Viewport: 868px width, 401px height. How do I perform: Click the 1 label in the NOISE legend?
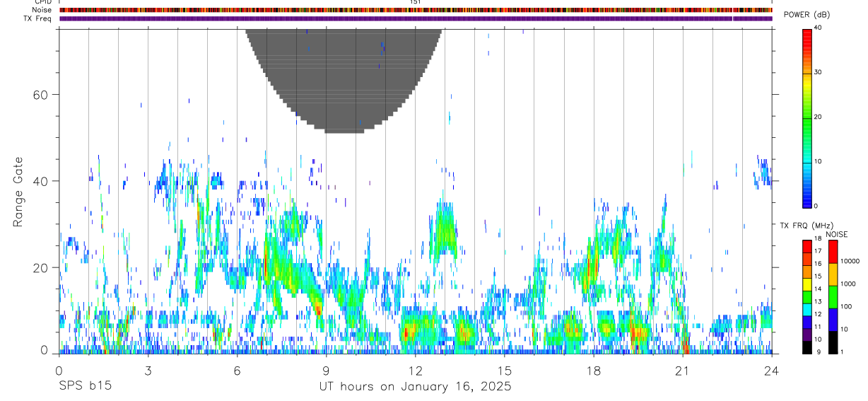841,351
